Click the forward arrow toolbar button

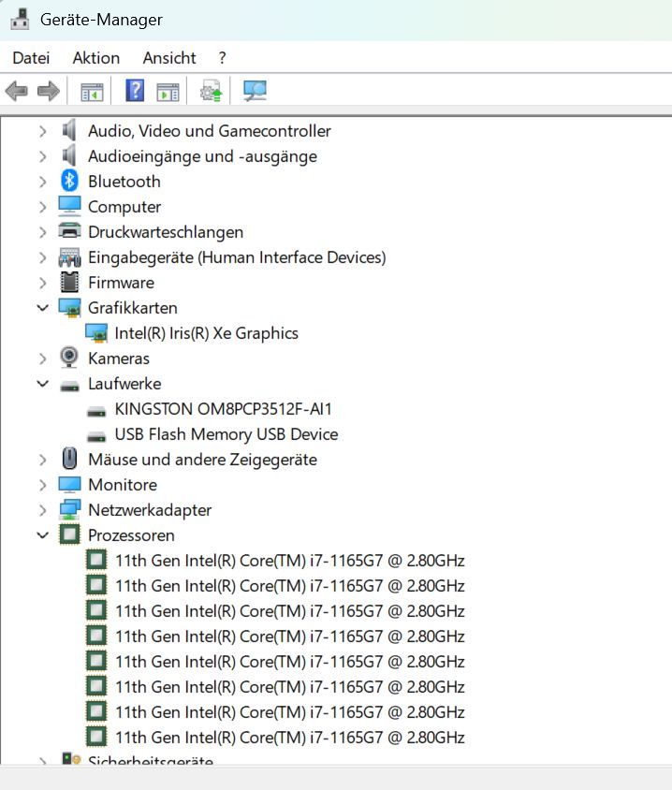tap(49, 91)
